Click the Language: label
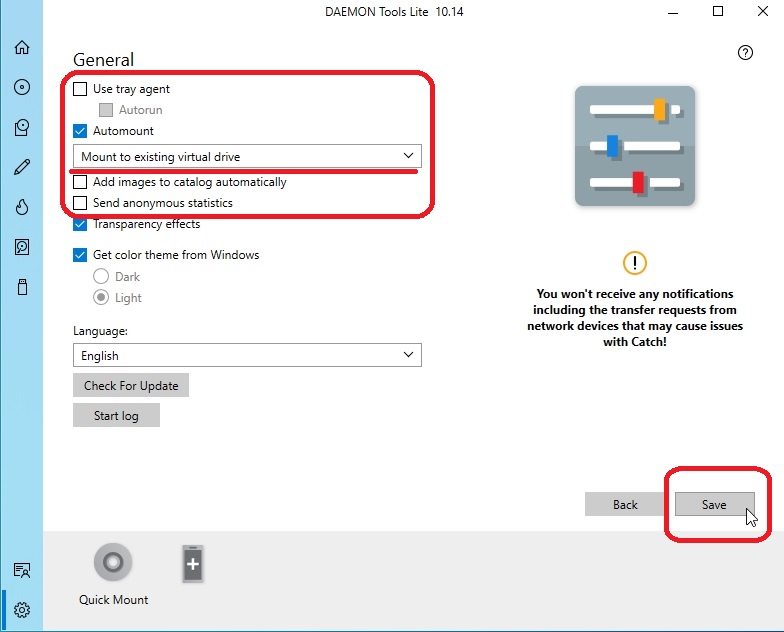 100,330
